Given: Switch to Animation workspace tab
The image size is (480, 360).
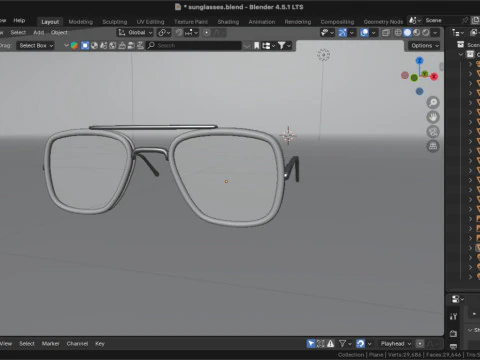Looking at the screenshot, I should point(262,22).
